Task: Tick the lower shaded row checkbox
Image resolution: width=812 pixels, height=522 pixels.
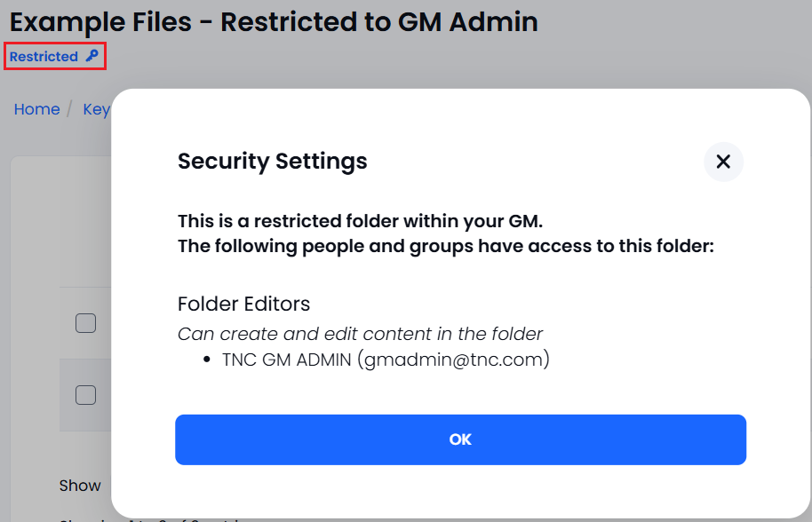Action: [x=85, y=395]
